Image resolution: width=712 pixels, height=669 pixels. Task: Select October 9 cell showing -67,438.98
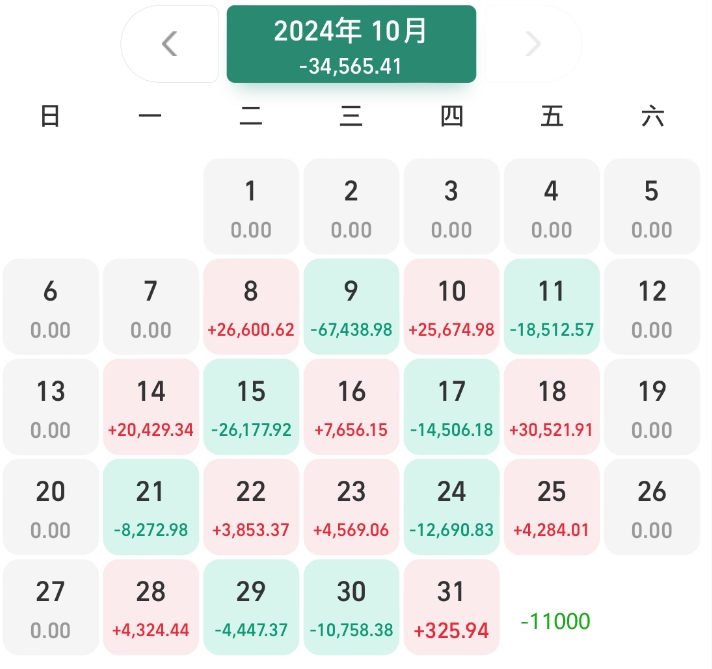[351, 307]
